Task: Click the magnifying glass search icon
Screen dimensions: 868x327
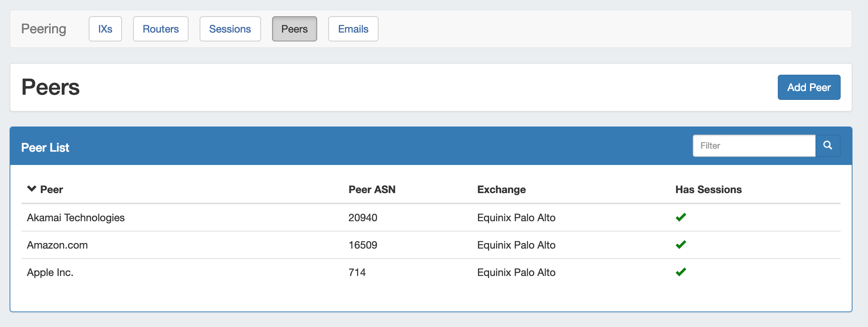Action: pyautogui.click(x=828, y=146)
